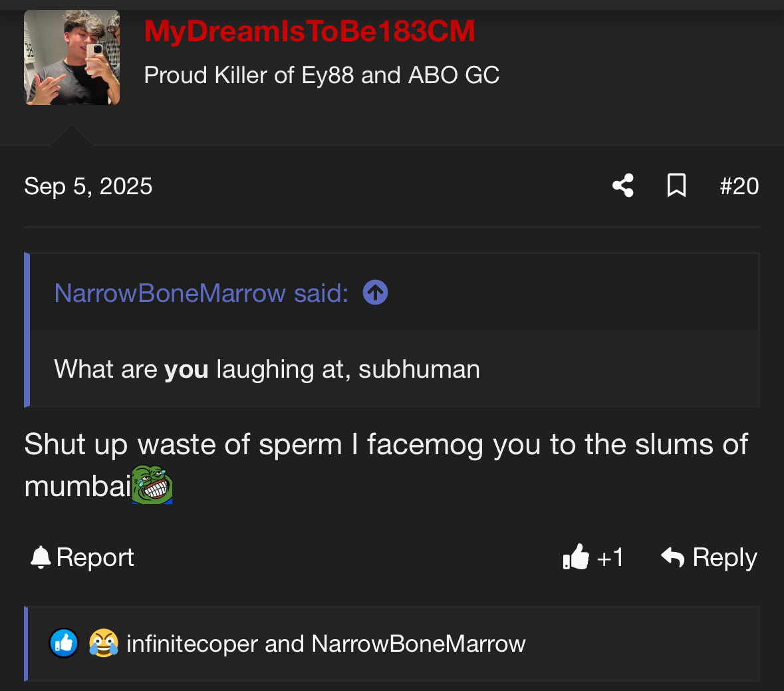The height and width of the screenshot is (691, 784).
Task: Click the Sep 5, 2025 post date
Action: tap(88, 186)
